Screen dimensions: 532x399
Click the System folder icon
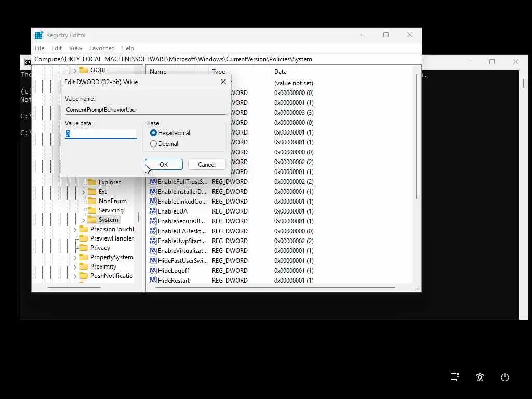(92, 220)
